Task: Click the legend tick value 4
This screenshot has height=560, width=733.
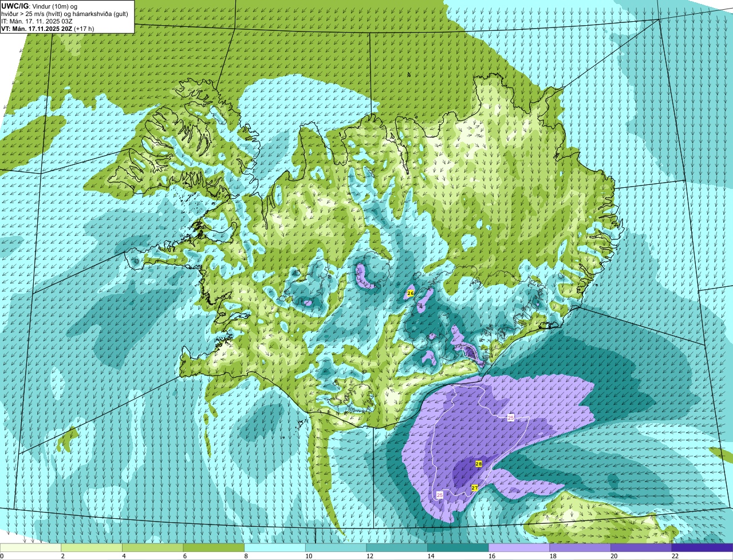Action: pyautogui.click(x=124, y=556)
